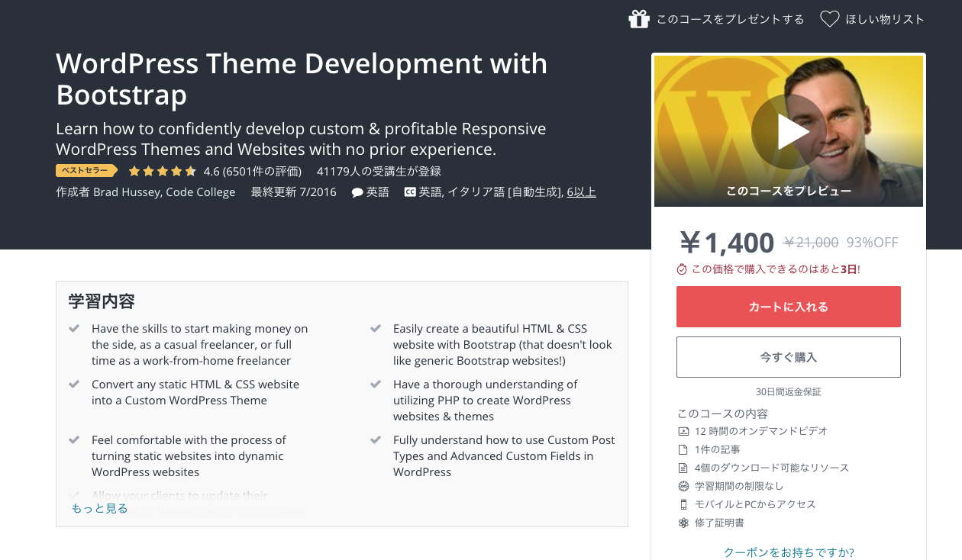Click the speech bubble language icon
This screenshot has width=962, height=560.
click(357, 192)
